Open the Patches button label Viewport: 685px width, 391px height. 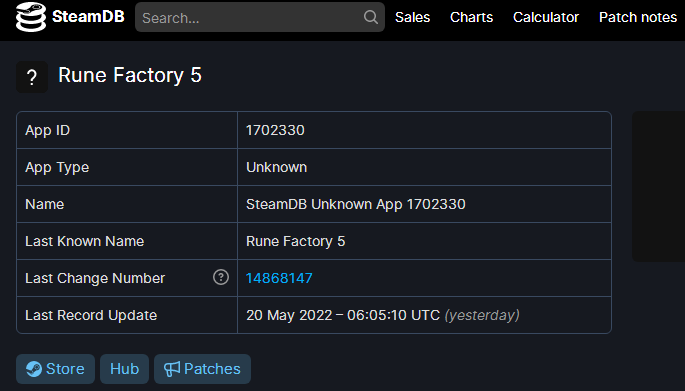(212, 369)
